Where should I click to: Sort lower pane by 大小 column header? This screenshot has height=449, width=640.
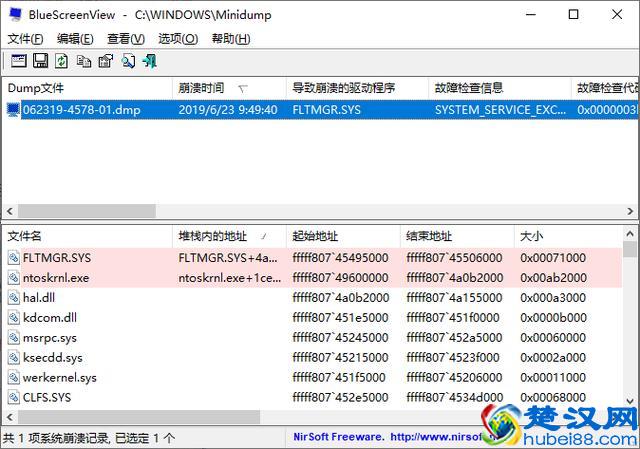(568, 236)
